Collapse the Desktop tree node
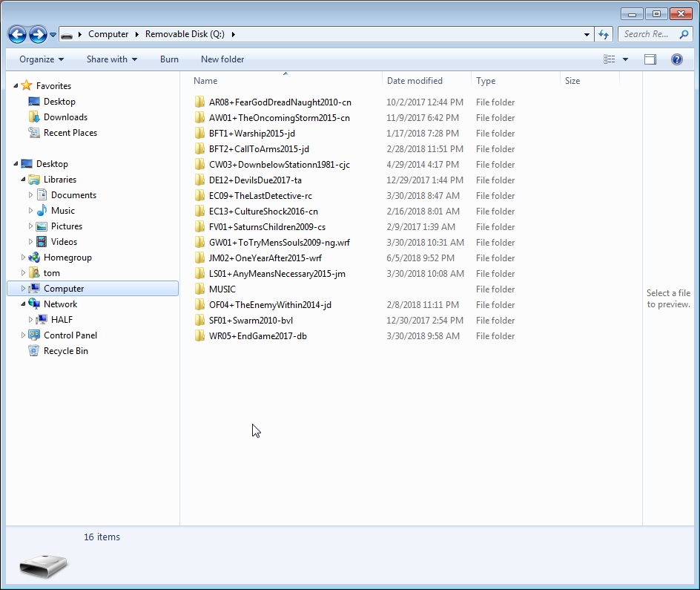The width and height of the screenshot is (700, 590). (x=16, y=164)
